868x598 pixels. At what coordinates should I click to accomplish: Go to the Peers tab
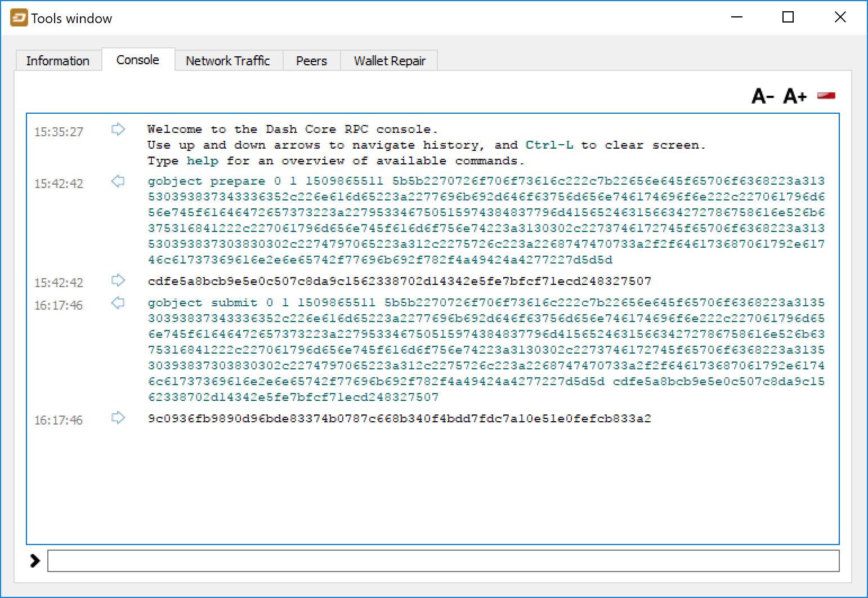coord(311,61)
